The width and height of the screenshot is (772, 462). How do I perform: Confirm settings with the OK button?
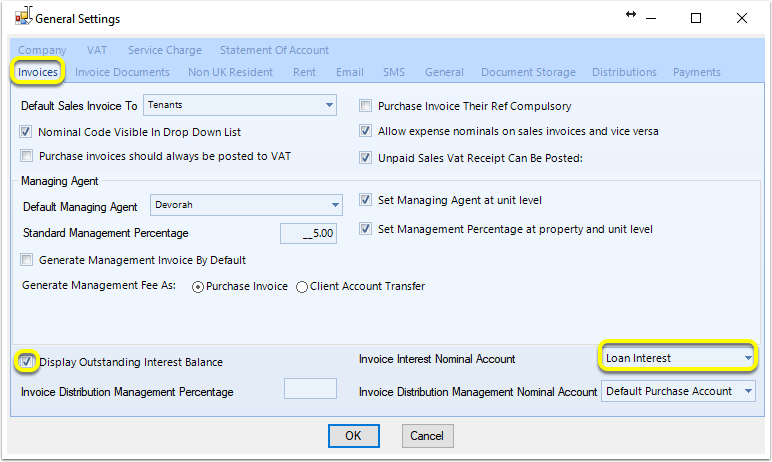pyautogui.click(x=354, y=436)
